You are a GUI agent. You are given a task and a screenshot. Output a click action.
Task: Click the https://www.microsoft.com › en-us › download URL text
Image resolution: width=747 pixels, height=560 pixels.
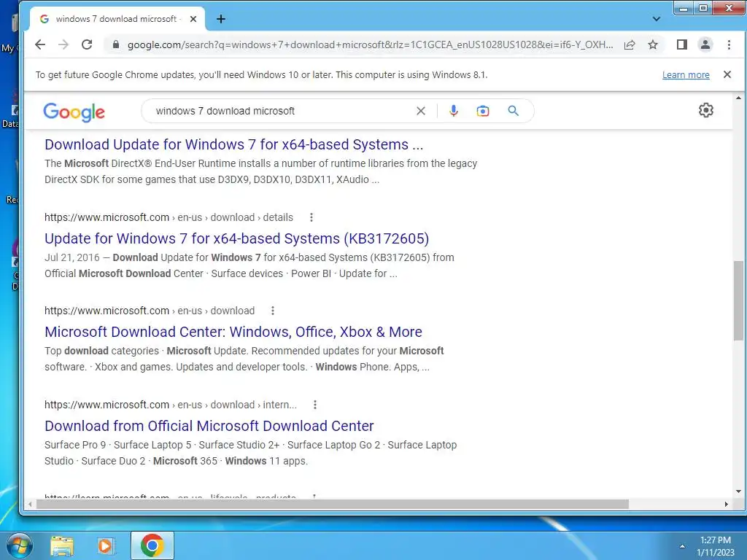(x=150, y=311)
